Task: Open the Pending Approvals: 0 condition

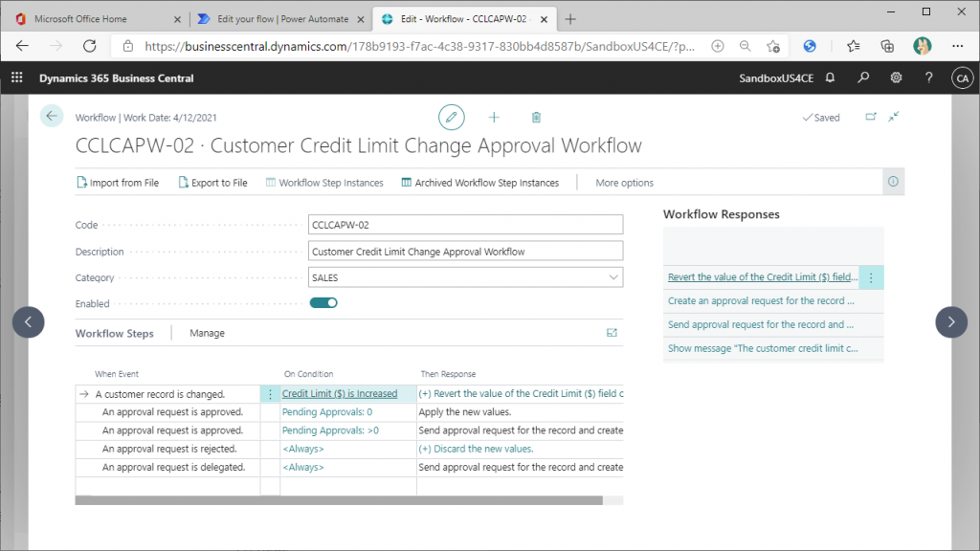Action: (x=327, y=411)
